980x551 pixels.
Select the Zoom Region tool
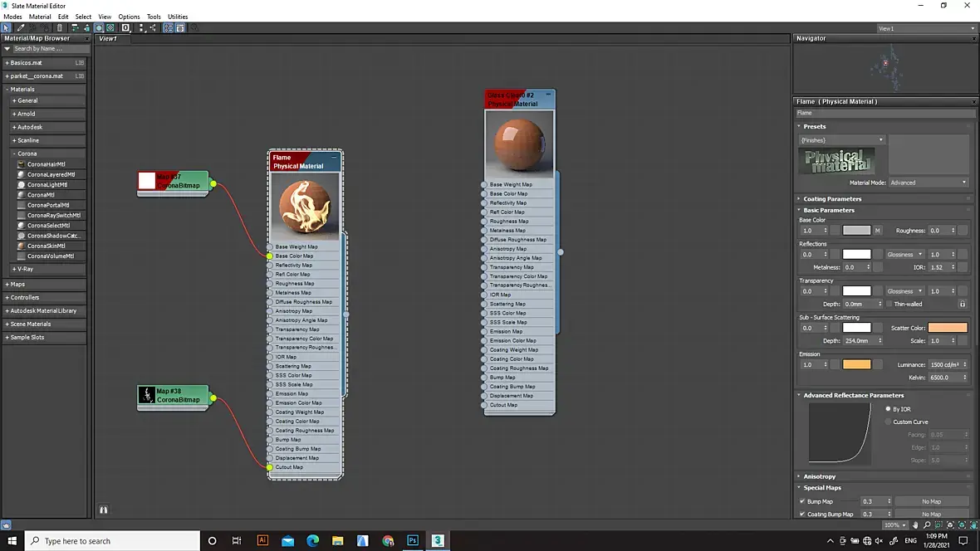(938, 524)
